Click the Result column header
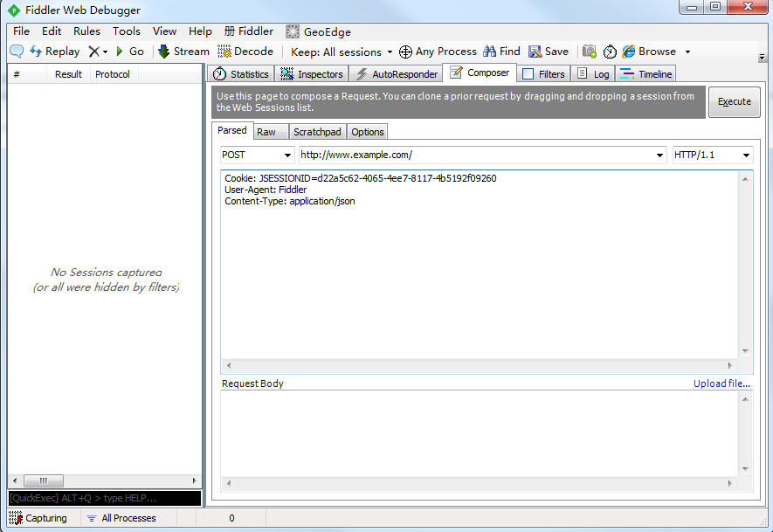773x532 pixels. [68, 74]
